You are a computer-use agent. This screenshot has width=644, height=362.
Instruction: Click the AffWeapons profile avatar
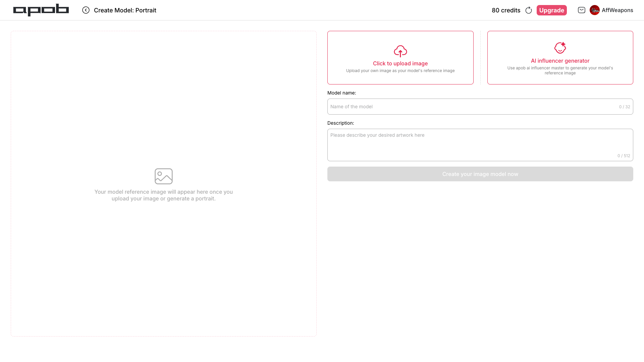595,10
